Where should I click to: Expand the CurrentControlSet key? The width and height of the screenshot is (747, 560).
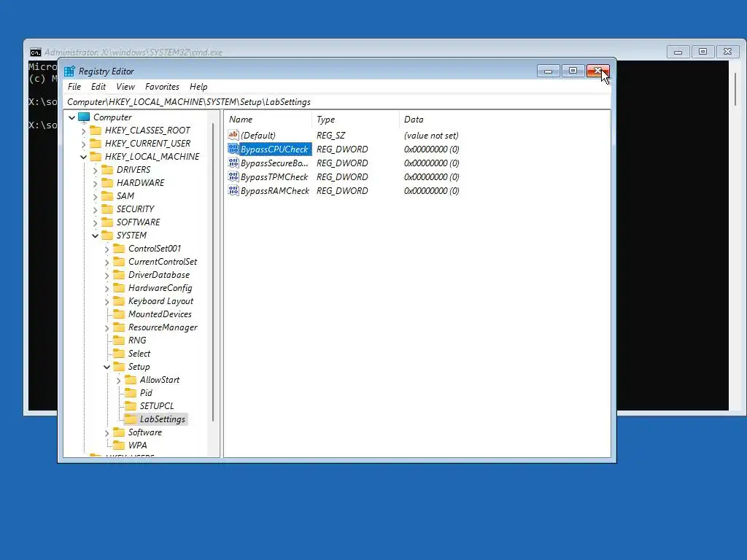(107, 262)
